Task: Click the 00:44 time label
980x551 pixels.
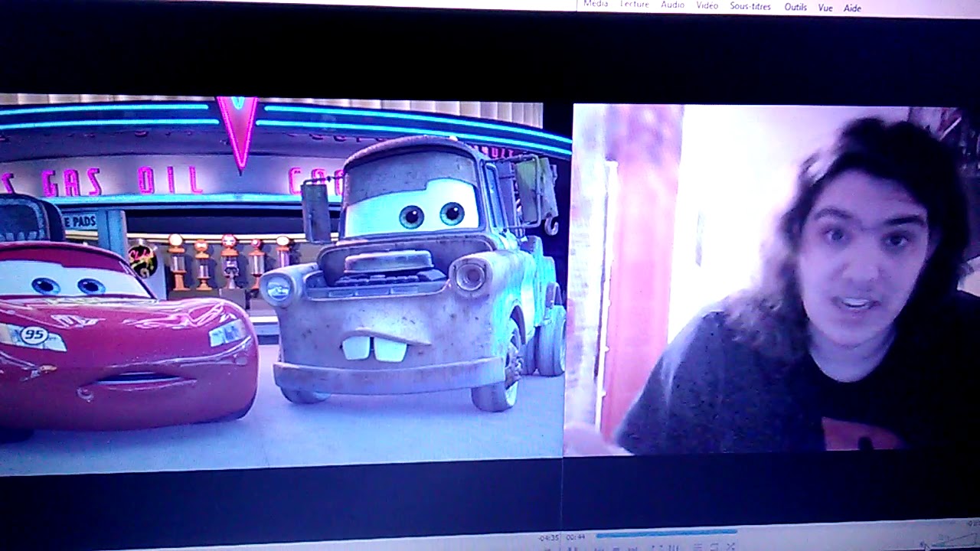Action: [575, 538]
